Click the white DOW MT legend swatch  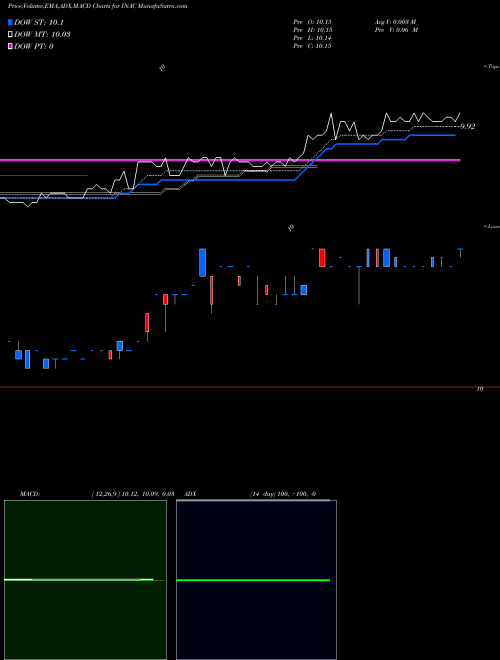tap(11, 35)
